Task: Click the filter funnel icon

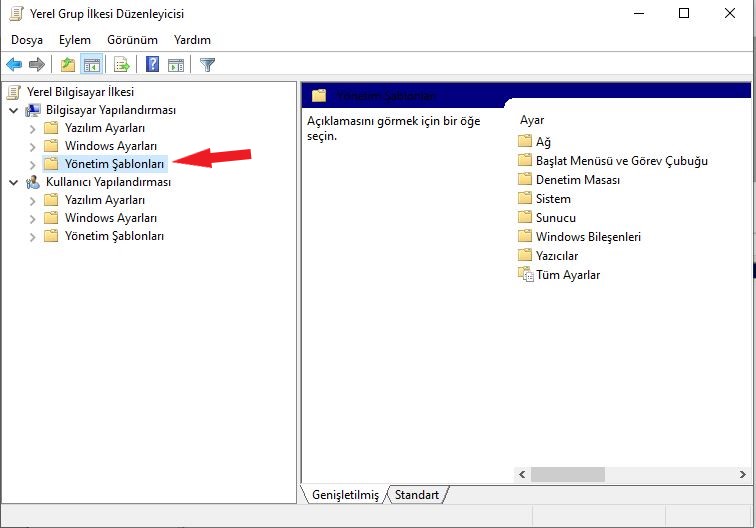Action: 207,64
